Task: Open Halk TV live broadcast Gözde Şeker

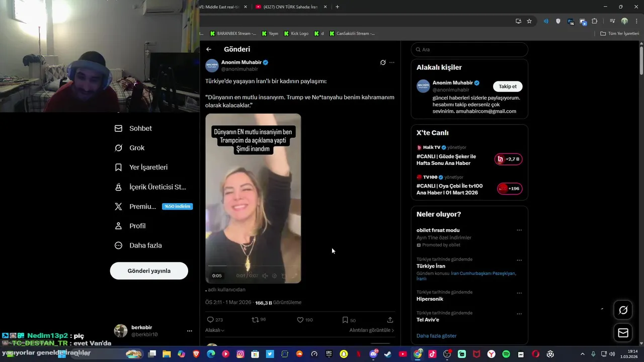Action: coord(469,156)
